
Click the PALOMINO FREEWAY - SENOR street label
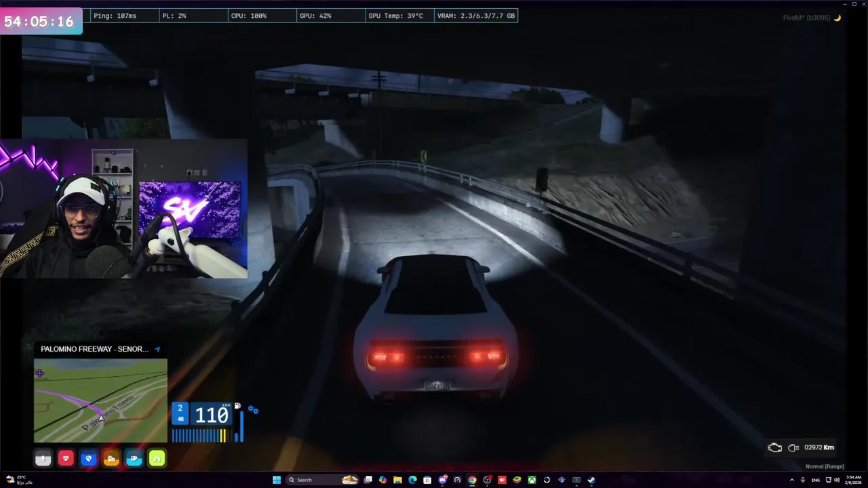[94, 349]
